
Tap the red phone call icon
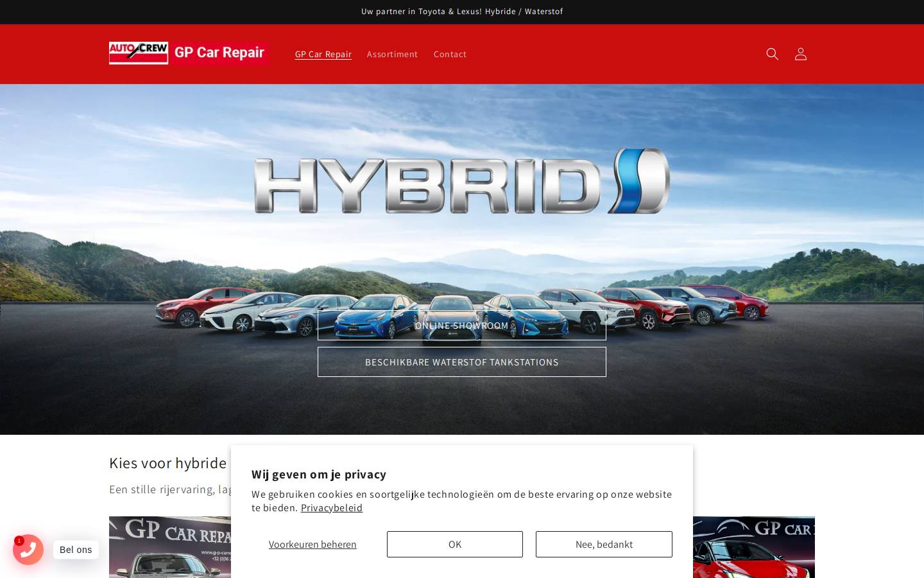click(28, 550)
